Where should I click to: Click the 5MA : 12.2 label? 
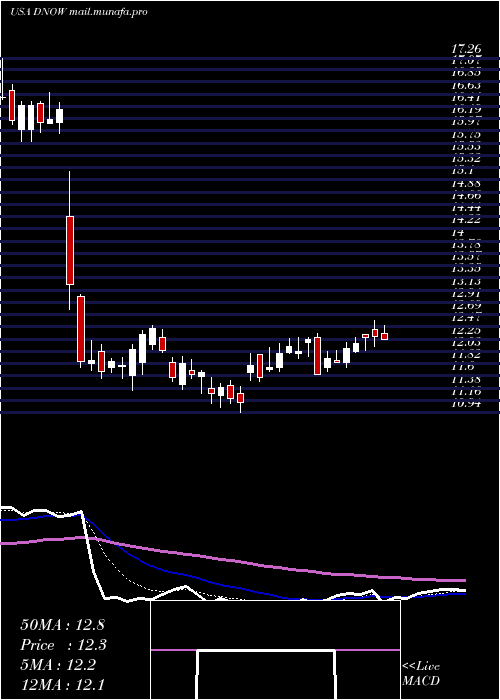(58, 665)
